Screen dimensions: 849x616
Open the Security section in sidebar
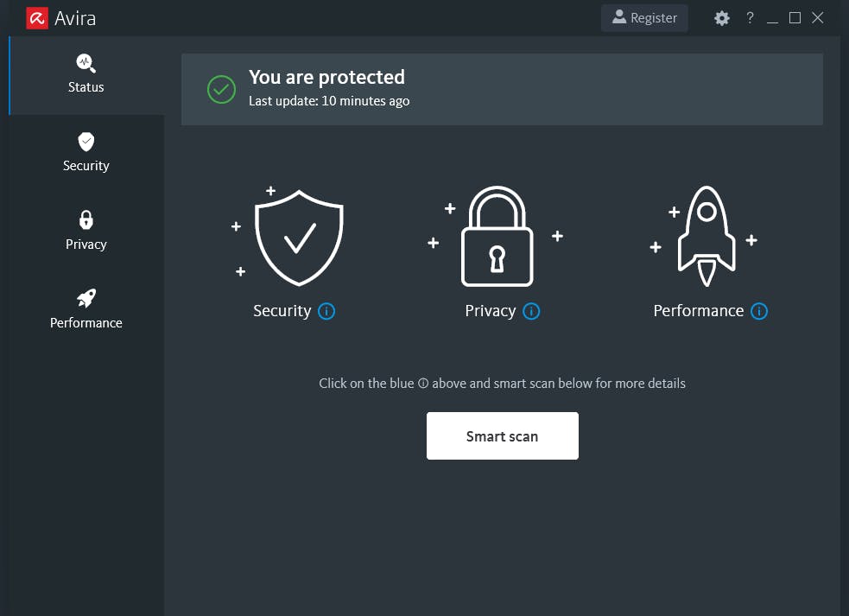point(86,153)
